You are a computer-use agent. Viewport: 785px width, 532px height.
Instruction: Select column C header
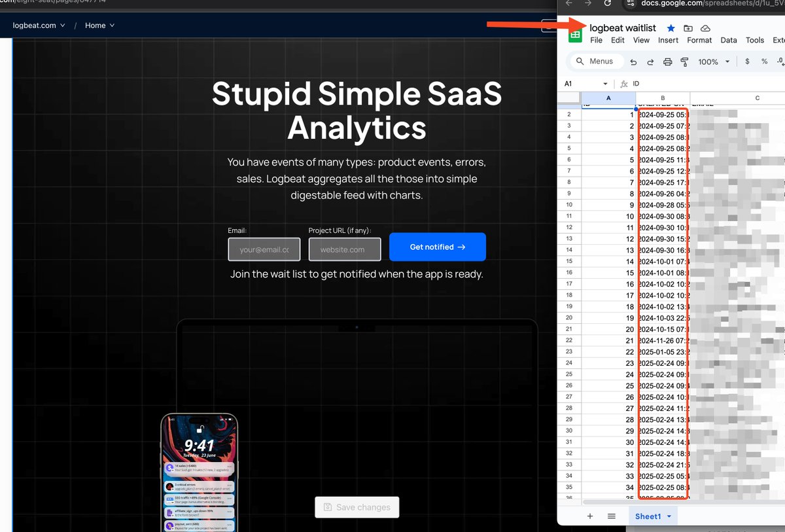point(737,98)
